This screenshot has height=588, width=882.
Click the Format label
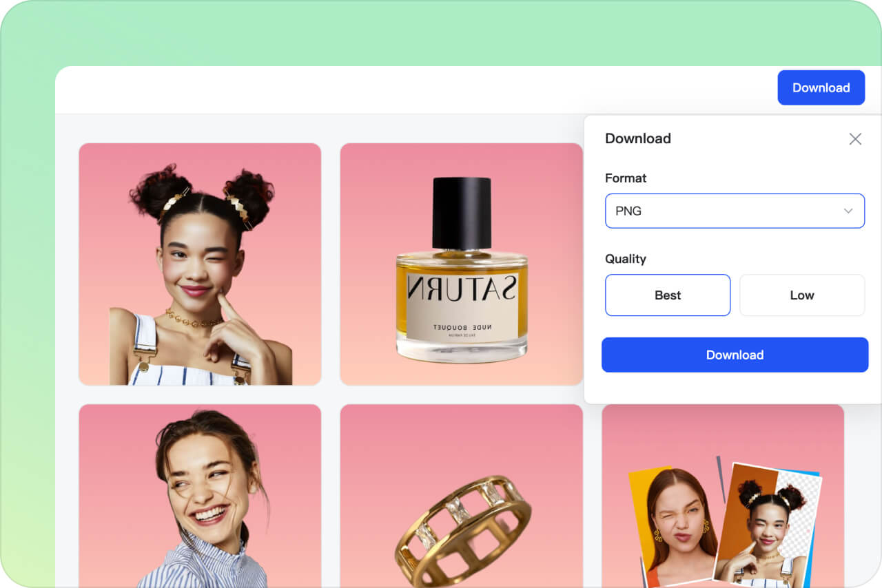(x=626, y=178)
